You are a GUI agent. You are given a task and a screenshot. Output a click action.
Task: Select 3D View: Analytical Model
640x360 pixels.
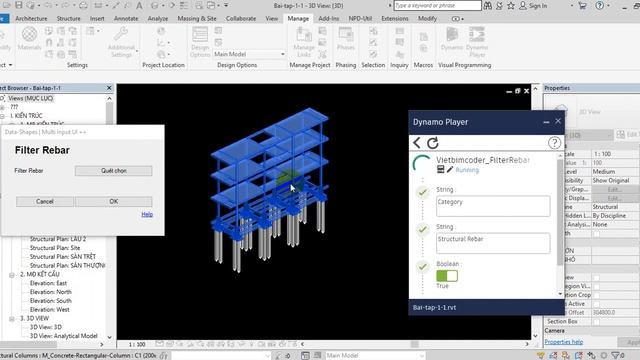(x=64, y=336)
